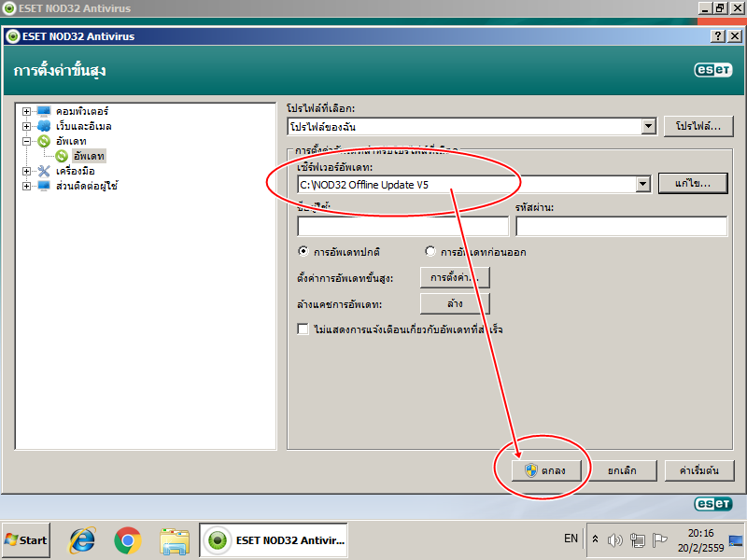This screenshot has height=560, width=747.
Task: Expand the คอมพิวเตอร์ tree node
Action: pyautogui.click(x=27, y=111)
